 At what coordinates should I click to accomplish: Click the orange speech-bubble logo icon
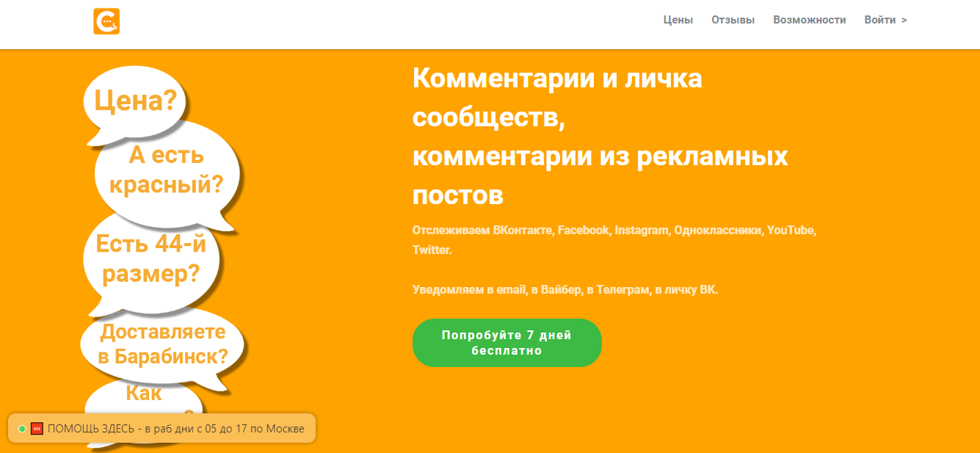coord(106,21)
